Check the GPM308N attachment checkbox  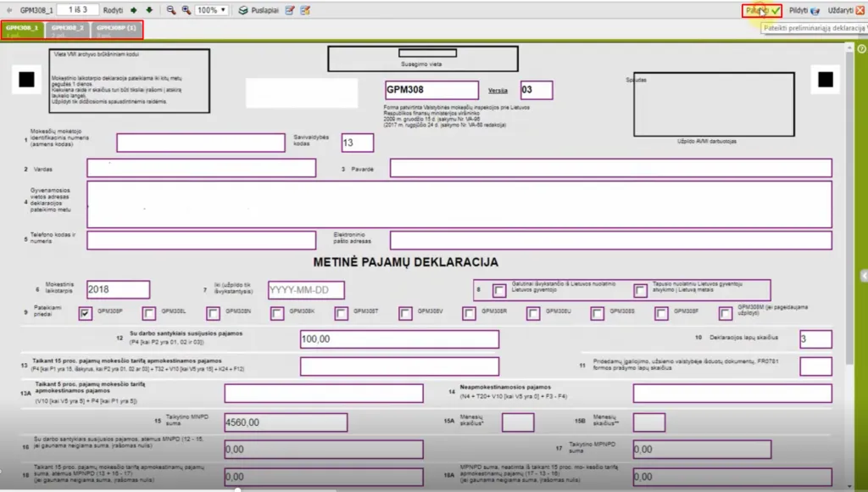213,314
